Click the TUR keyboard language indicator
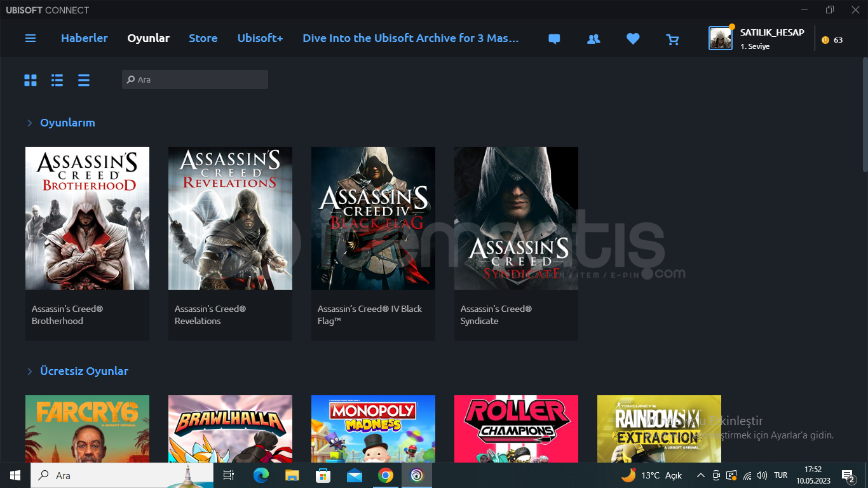868x488 pixels. [x=781, y=475]
